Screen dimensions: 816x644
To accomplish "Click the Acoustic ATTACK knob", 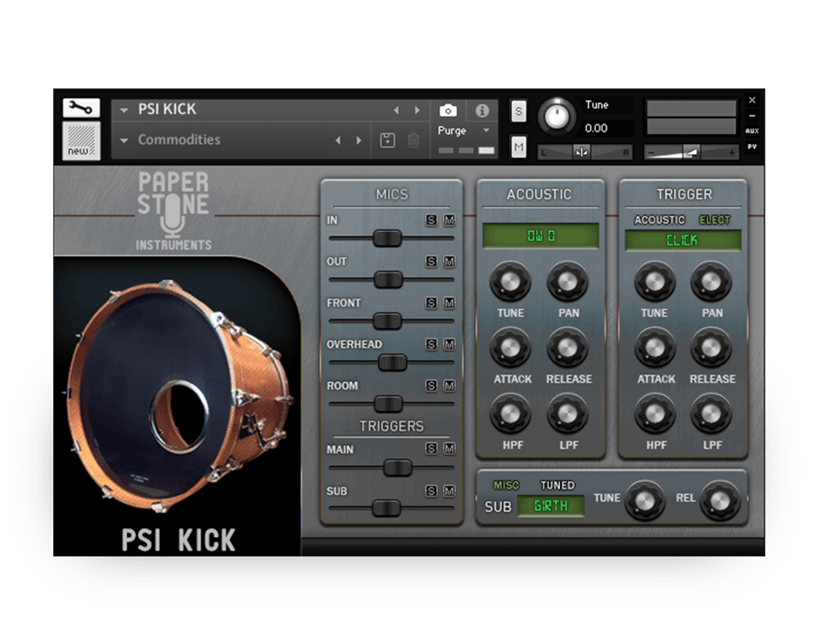I will 510,348.
